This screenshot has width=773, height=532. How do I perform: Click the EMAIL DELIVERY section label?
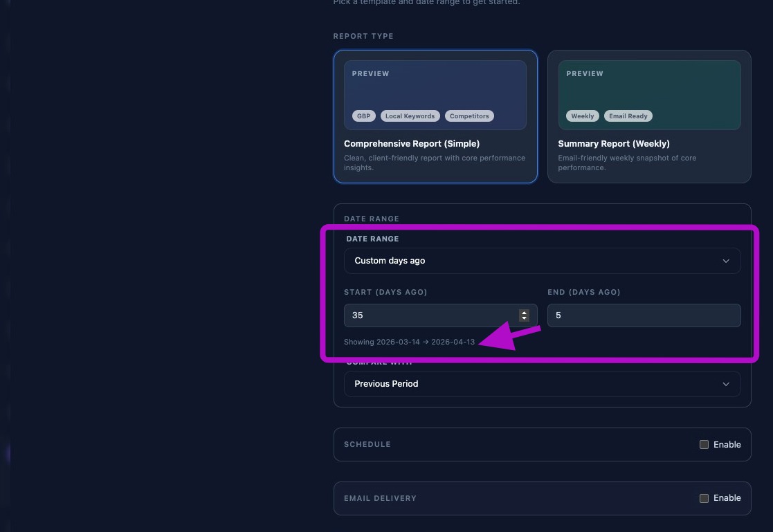click(x=380, y=499)
